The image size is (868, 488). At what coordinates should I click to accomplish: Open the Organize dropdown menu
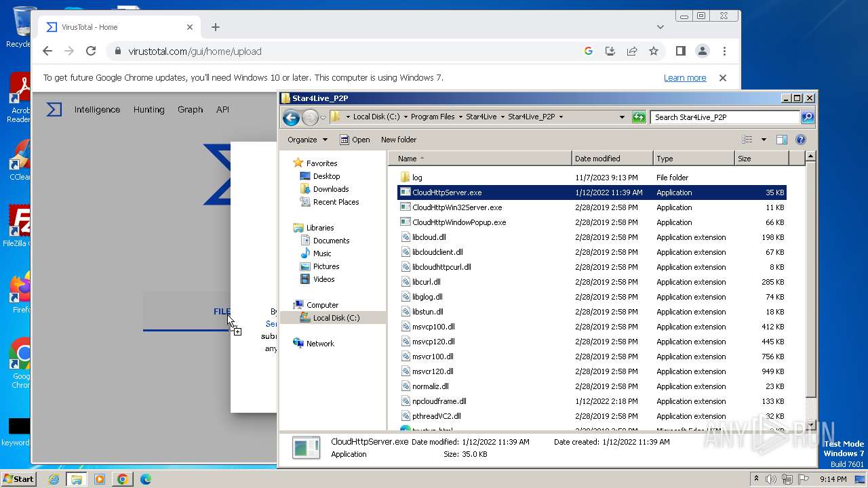pos(307,140)
